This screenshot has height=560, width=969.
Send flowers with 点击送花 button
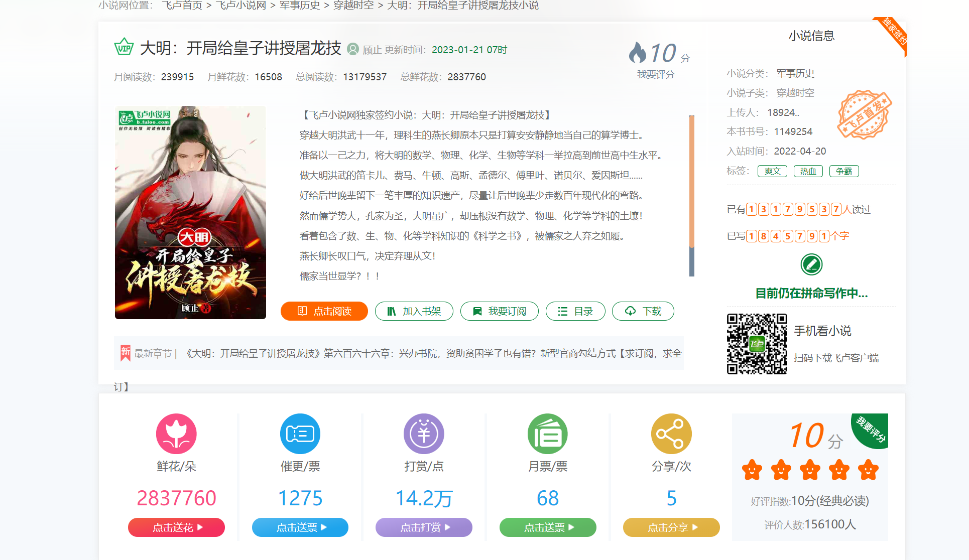pos(176,527)
